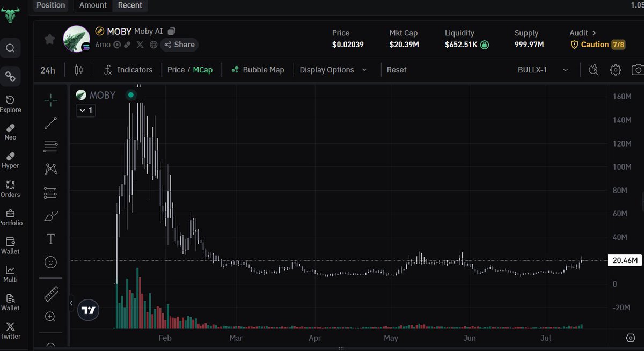Switch to the Recent tab

coord(130,5)
